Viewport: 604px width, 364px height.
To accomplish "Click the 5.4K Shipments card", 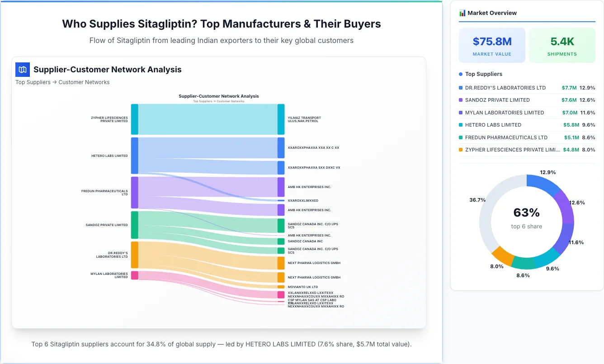I will [x=562, y=45].
